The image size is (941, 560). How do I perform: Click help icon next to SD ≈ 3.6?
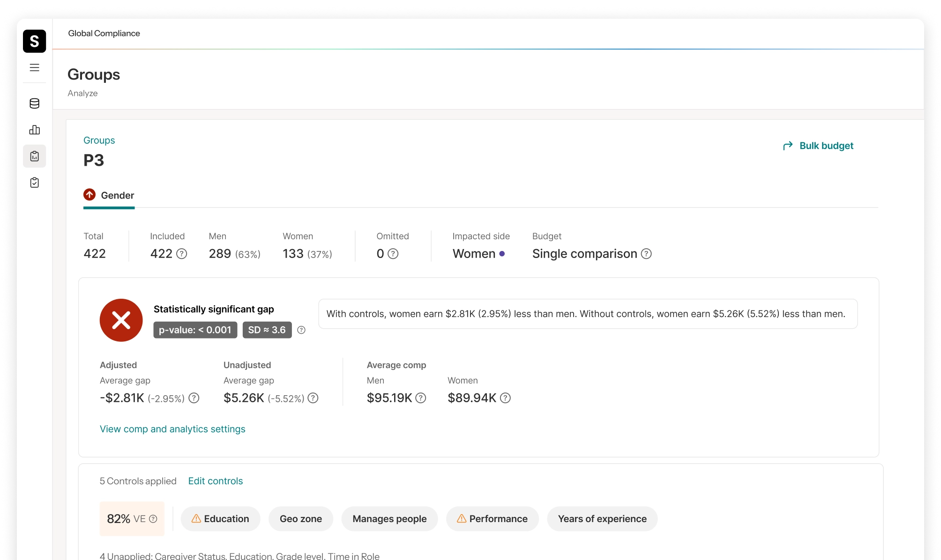tap(301, 330)
